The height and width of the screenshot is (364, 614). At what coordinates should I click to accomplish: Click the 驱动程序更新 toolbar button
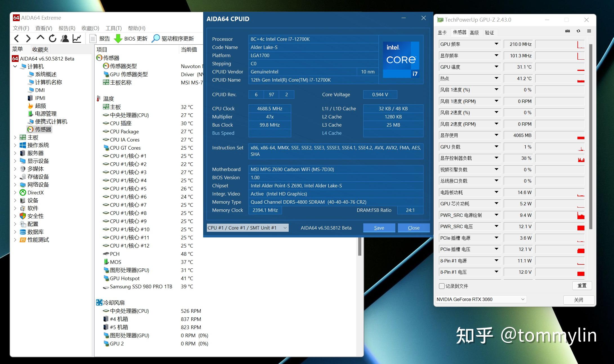[x=173, y=39]
